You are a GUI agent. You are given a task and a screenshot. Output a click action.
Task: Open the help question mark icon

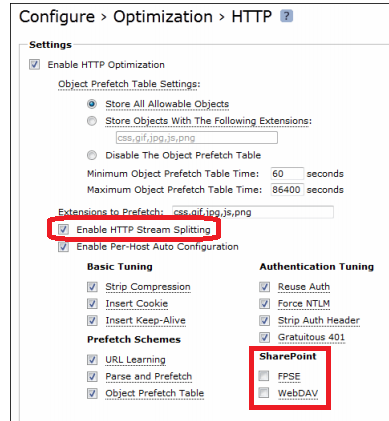pyautogui.click(x=286, y=16)
